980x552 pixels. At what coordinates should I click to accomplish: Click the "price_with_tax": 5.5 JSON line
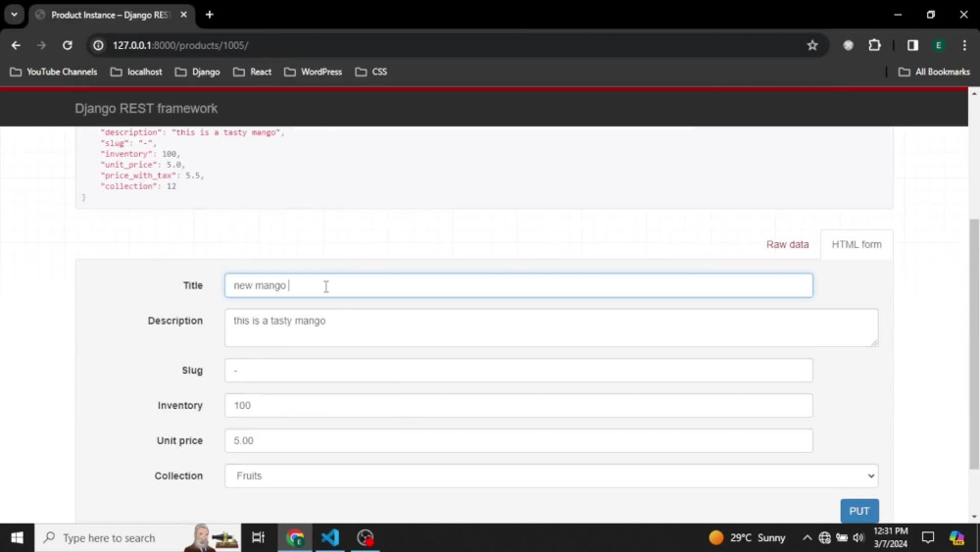(x=152, y=176)
